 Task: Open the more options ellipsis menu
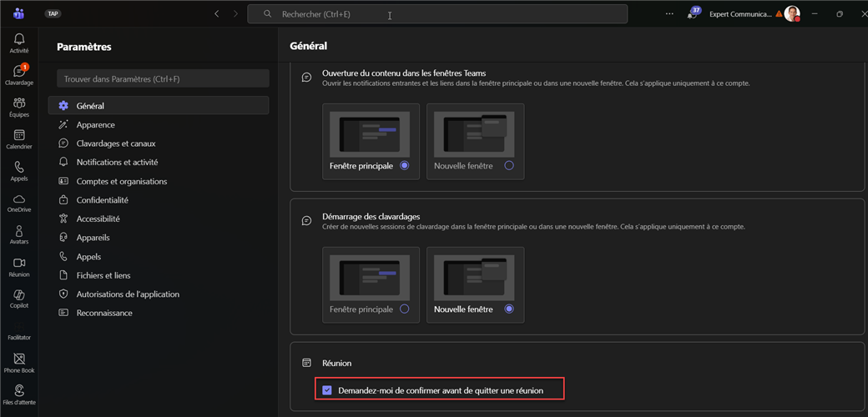click(669, 14)
